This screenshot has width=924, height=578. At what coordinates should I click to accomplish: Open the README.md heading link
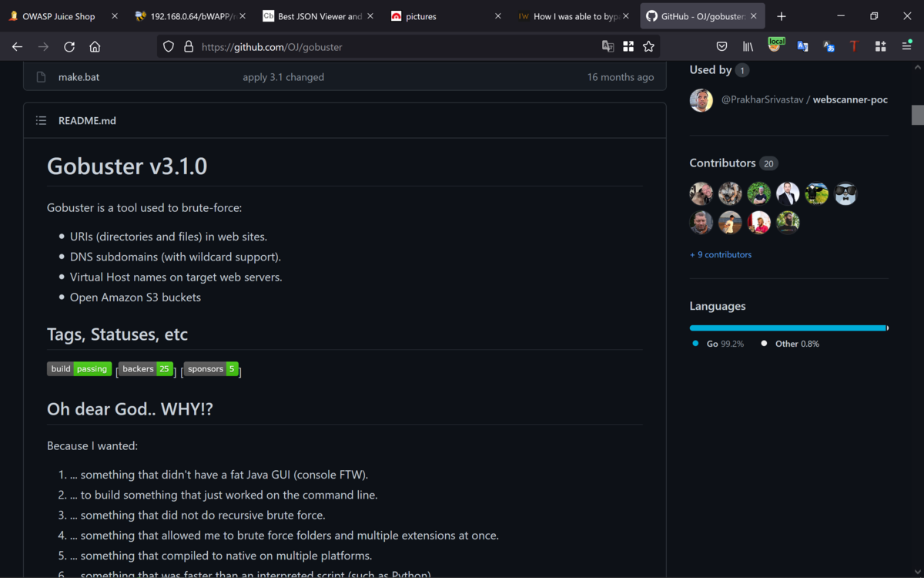[87, 120]
